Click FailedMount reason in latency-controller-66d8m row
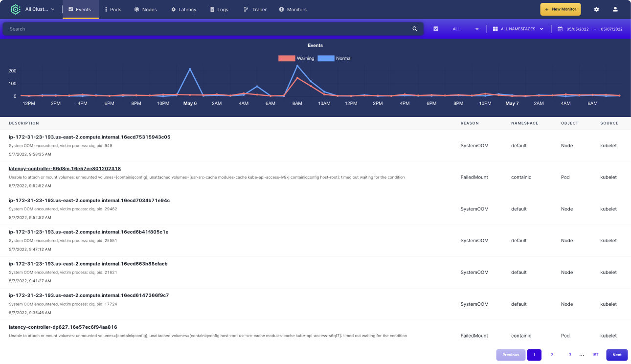 474,177
